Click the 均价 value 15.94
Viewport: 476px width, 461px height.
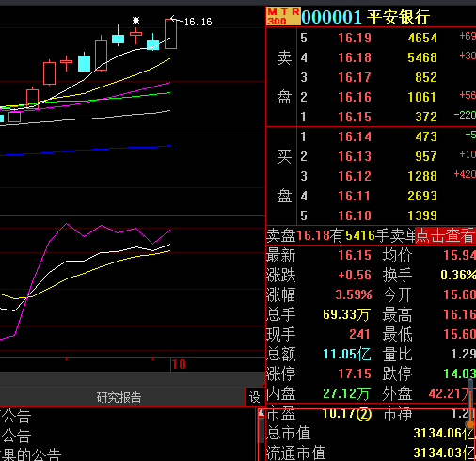(x=460, y=255)
